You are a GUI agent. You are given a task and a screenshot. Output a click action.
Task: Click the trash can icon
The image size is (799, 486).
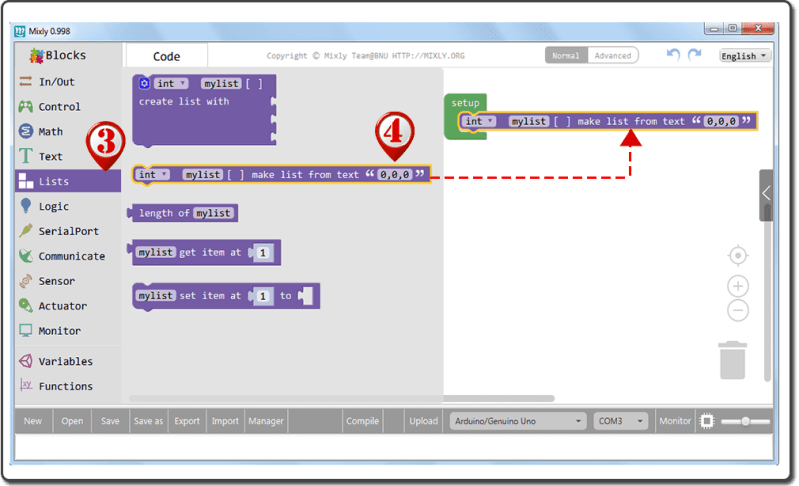(x=732, y=360)
